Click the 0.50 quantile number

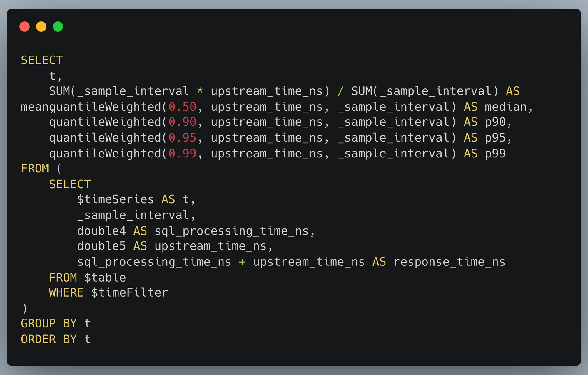coord(182,107)
